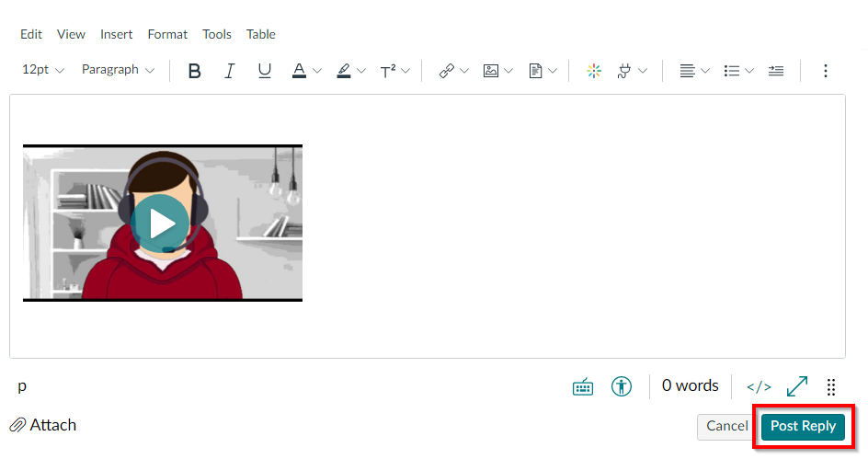Expand link options arrow
868x459 pixels.
point(464,71)
